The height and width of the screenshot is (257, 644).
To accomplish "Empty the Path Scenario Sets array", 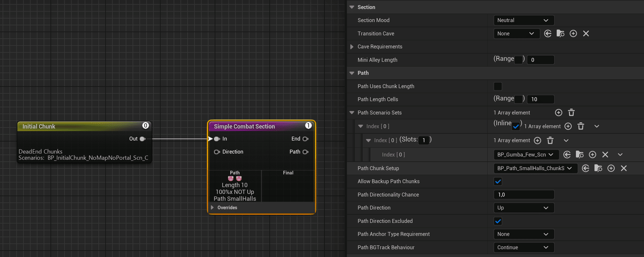I will (x=571, y=113).
